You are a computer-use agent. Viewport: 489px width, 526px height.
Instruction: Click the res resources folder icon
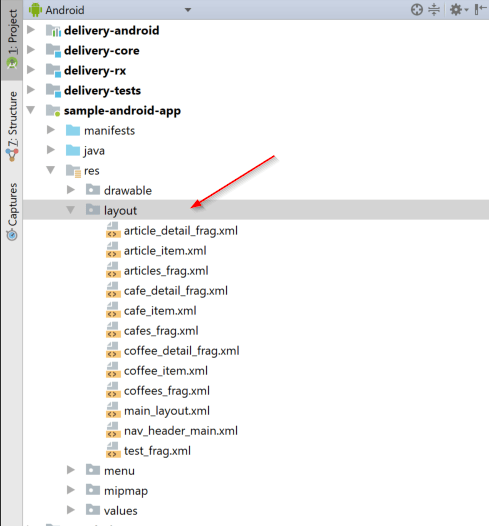point(73,171)
